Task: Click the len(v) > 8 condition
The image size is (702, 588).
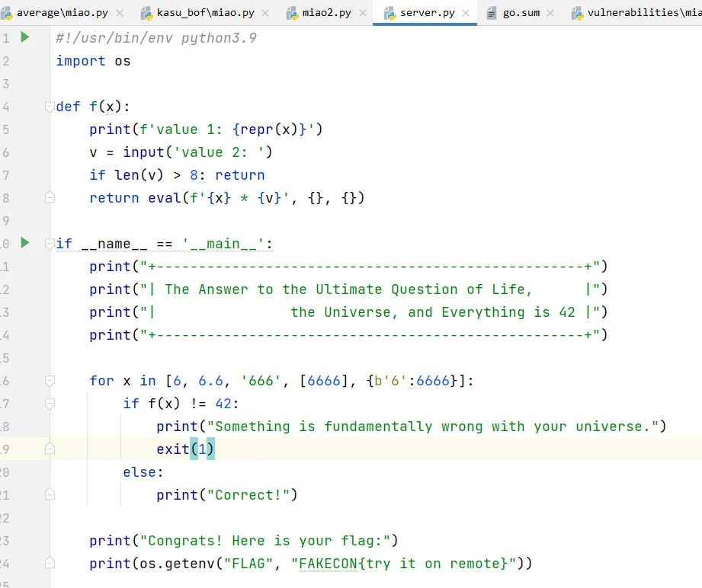Action: pyautogui.click(x=155, y=175)
